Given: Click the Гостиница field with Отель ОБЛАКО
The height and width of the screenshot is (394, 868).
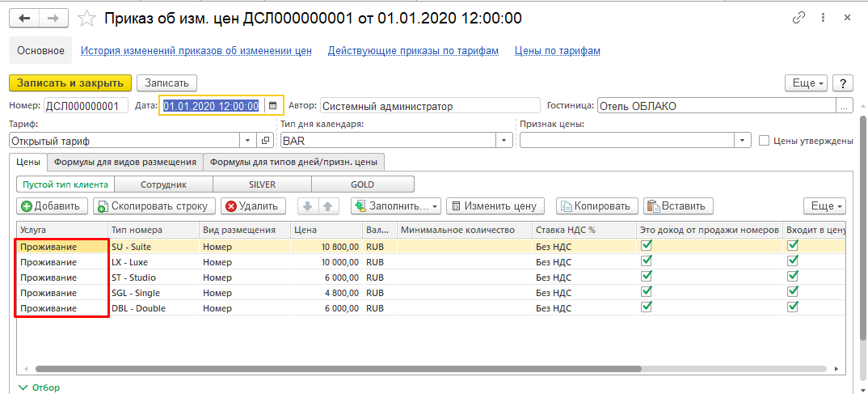Looking at the screenshot, I should (x=716, y=106).
